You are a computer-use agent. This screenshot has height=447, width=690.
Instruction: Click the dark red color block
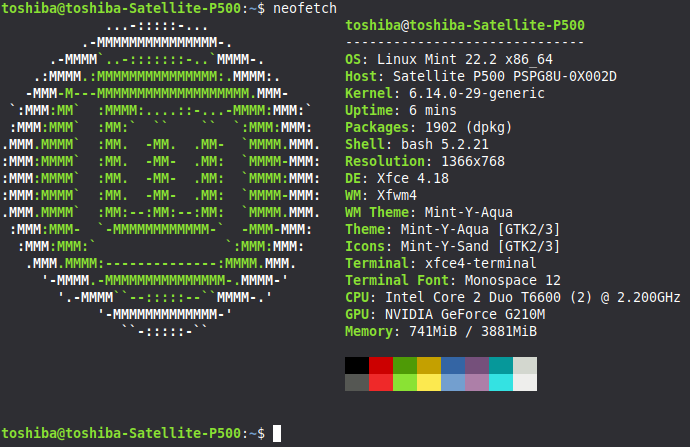[x=381, y=365]
